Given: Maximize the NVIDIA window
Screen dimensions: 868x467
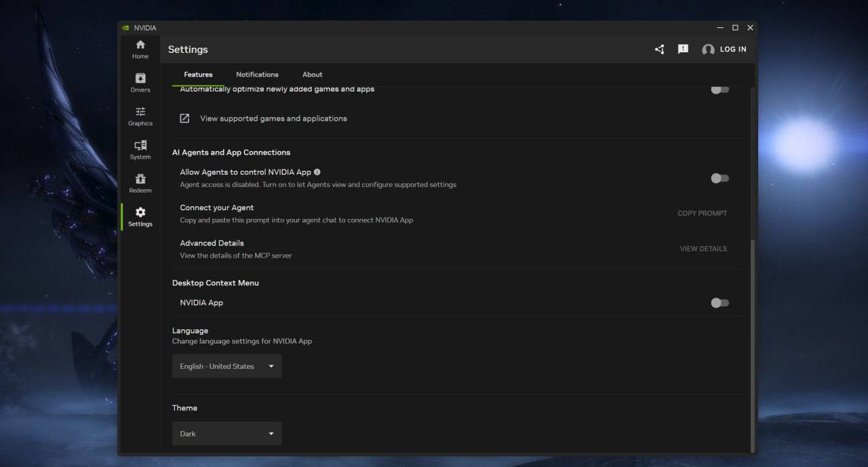Looking at the screenshot, I should click(735, 28).
